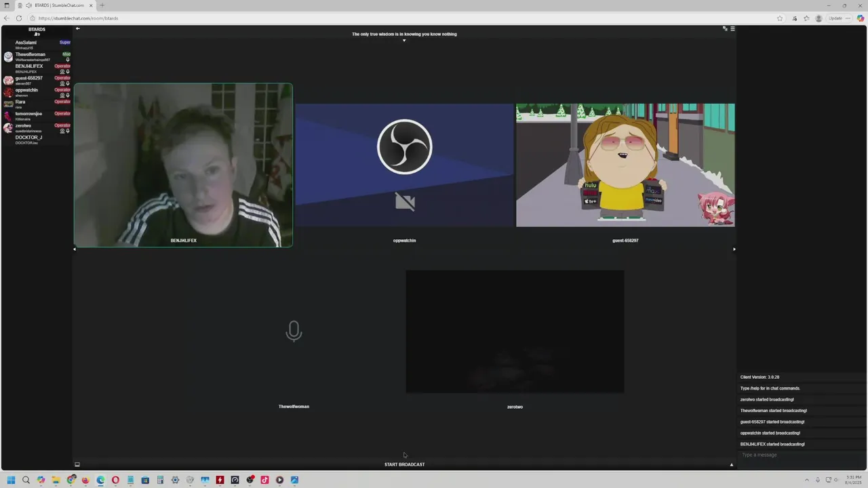Click the Mod badge next to Thewolfwoman
Screen dimensions: 868x488
tap(66, 54)
